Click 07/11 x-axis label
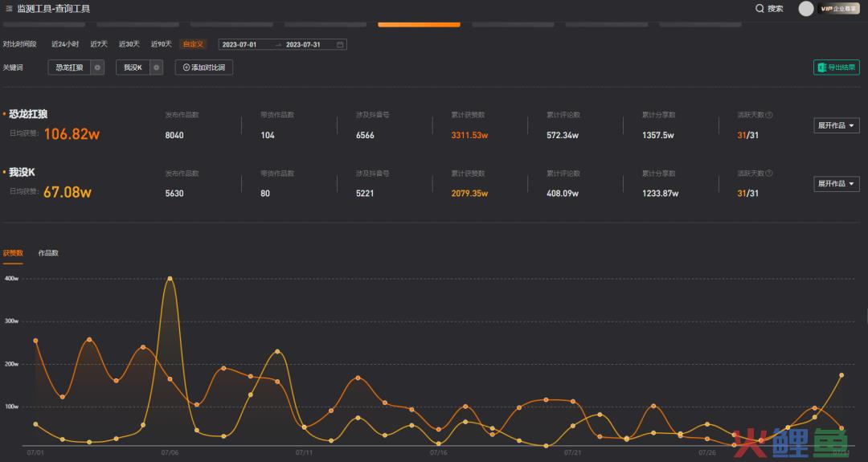Image resolution: width=868 pixels, height=462 pixels. [x=304, y=452]
